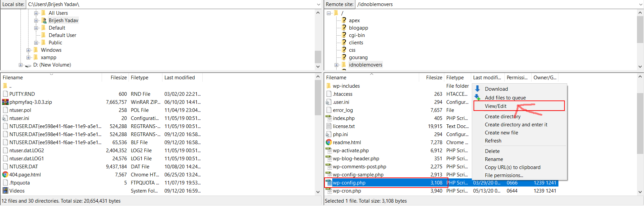Collapse the remote root / node
Image resolution: width=644 pixels, height=206 pixels.
pos(329,13)
